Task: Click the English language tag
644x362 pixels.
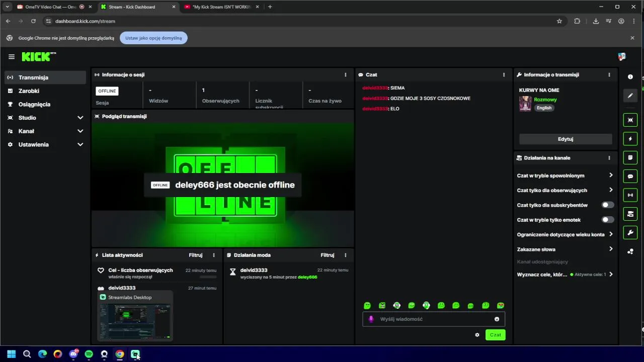Action: 544,108
